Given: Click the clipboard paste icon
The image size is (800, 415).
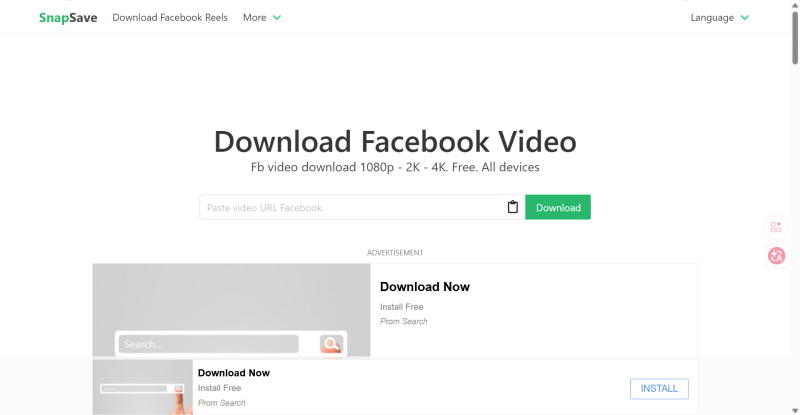Looking at the screenshot, I should pos(513,207).
